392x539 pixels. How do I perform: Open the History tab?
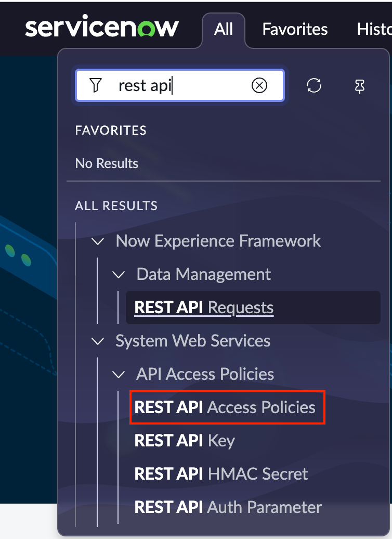click(x=374, y=29)
